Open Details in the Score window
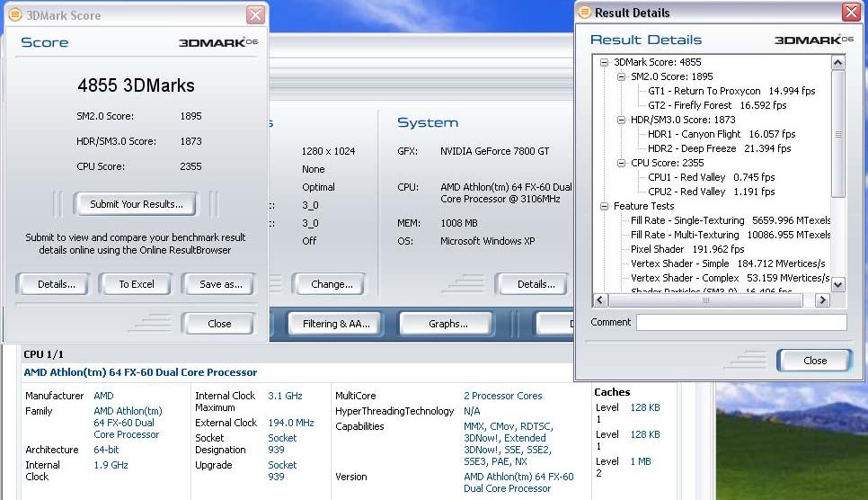This screenshot has width=868, height=500. (56, 284)
